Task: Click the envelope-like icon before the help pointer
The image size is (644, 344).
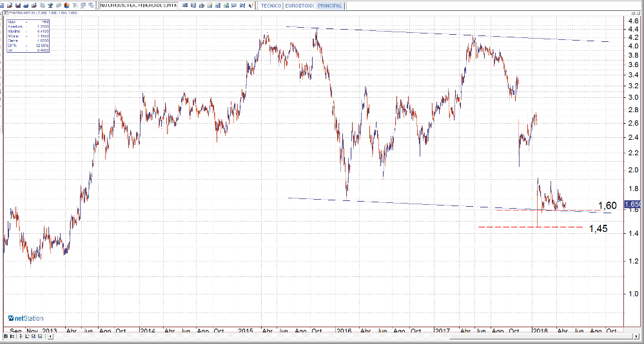Action: [242, 5]
